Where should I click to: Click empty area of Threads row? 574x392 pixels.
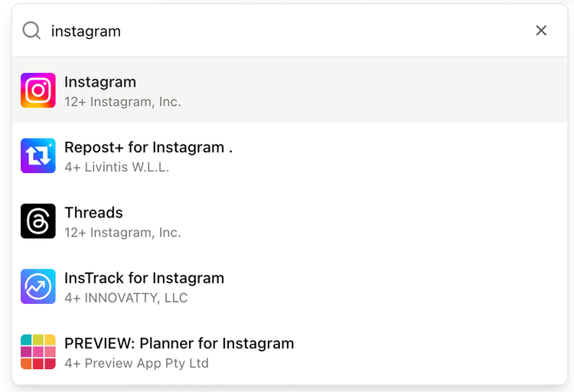pos(366,221)
